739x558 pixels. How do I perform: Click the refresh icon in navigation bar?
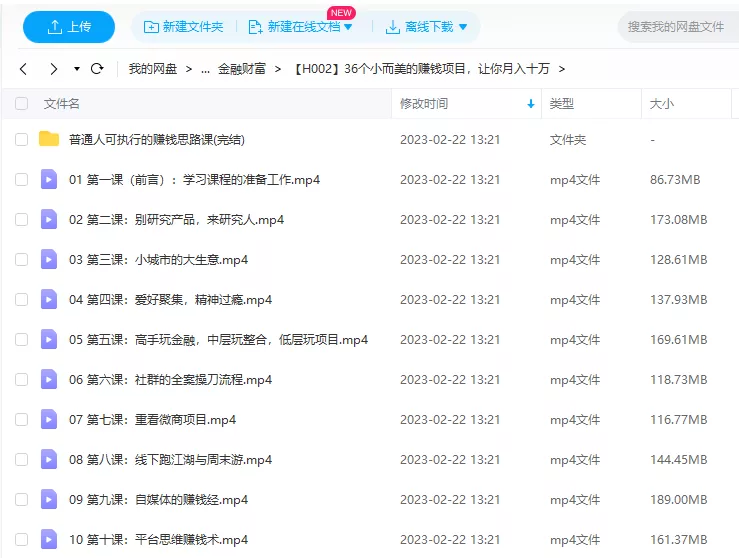tap(97, 69)
